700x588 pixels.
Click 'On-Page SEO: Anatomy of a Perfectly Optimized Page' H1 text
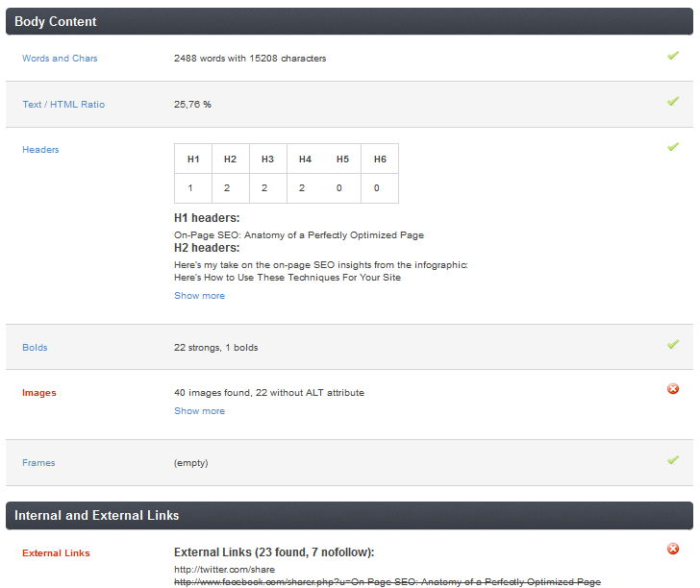click(299, 235)
